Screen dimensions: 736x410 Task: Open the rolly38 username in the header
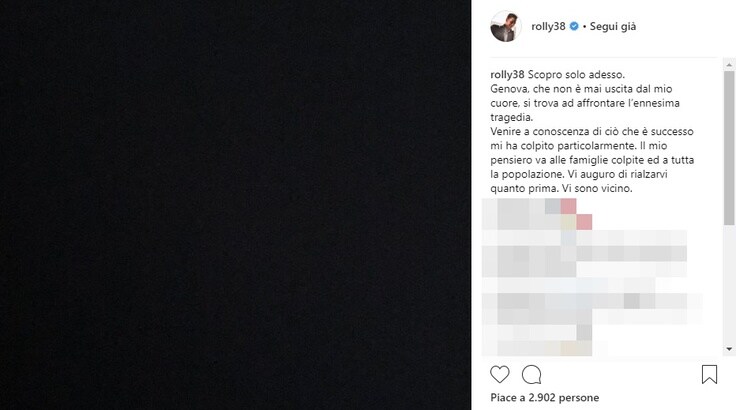[x=548, y=26]
